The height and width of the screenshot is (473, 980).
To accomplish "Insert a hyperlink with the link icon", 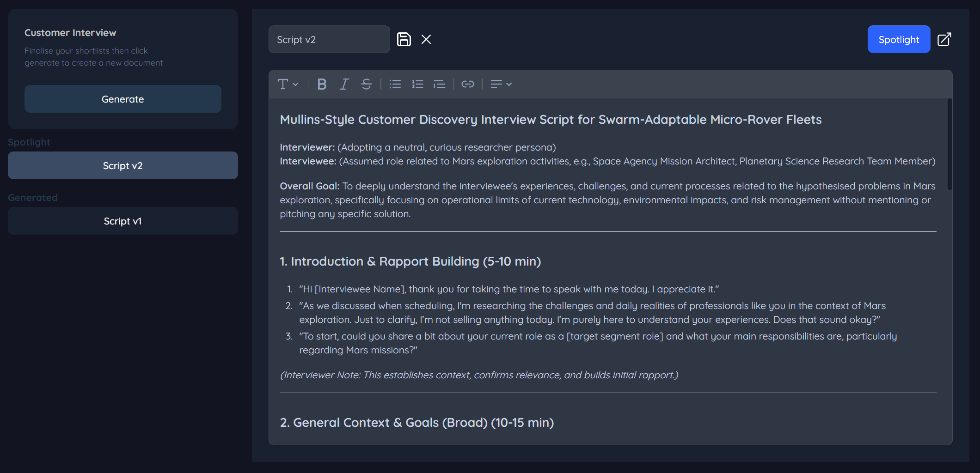I will click(468, 84).
